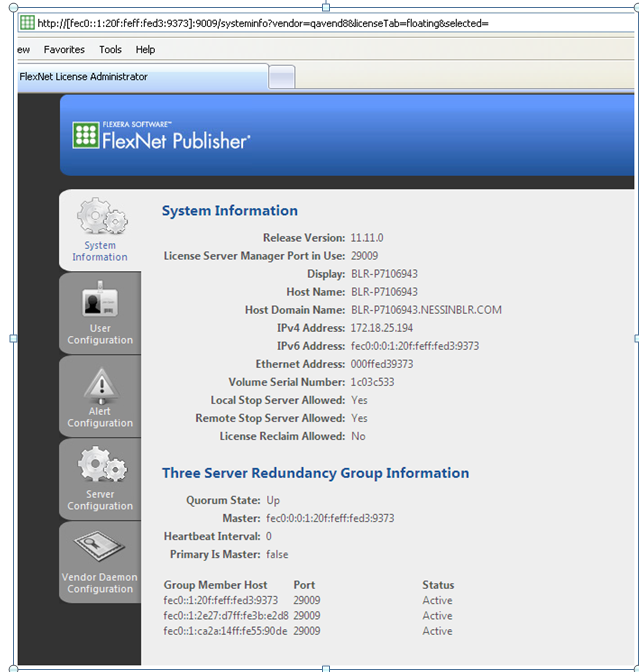Image resolution: width=639 pixels, height=672 pixels.
Task: Open a new blank browser tab
Action: point(282,77)
